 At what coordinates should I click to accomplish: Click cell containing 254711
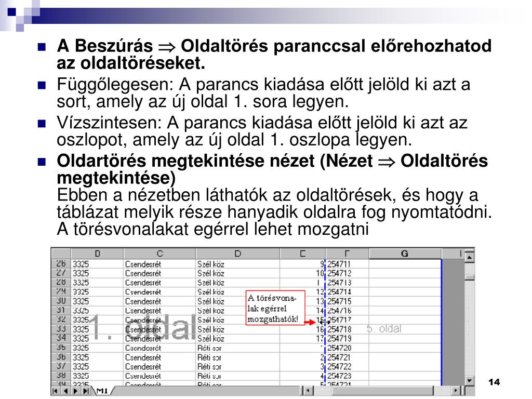click(x=347, y=264)
